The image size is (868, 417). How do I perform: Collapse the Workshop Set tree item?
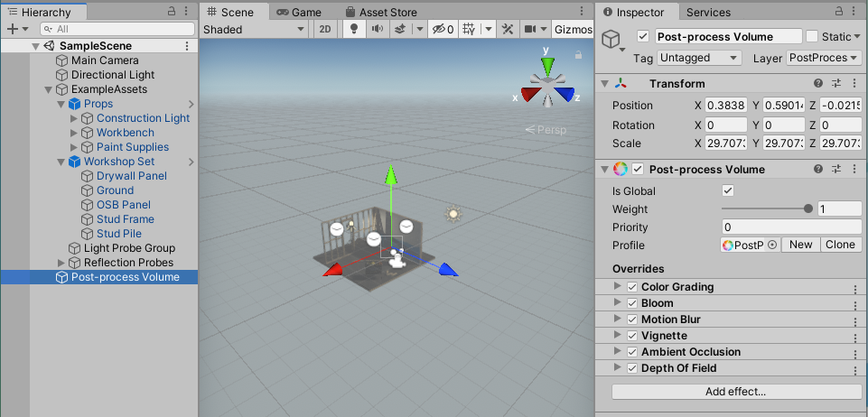click(61, 162)
